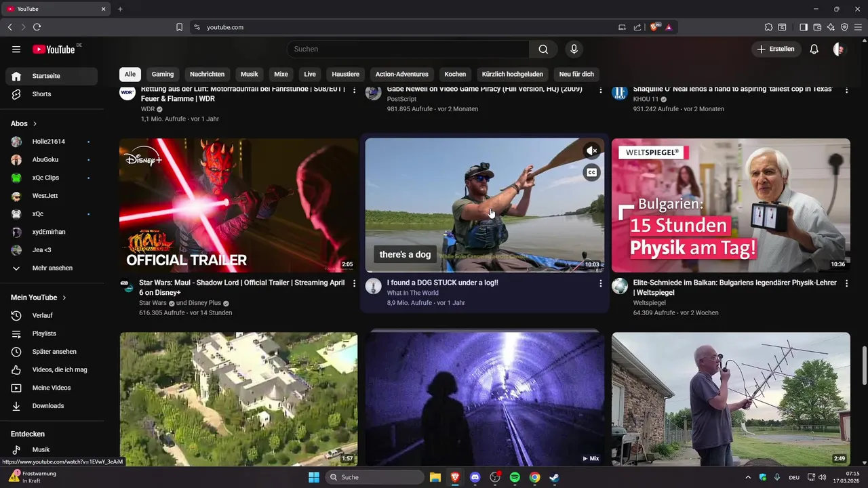
Task: Open options for the WDR Feuer & Flamme video
Action: [354, 89]
